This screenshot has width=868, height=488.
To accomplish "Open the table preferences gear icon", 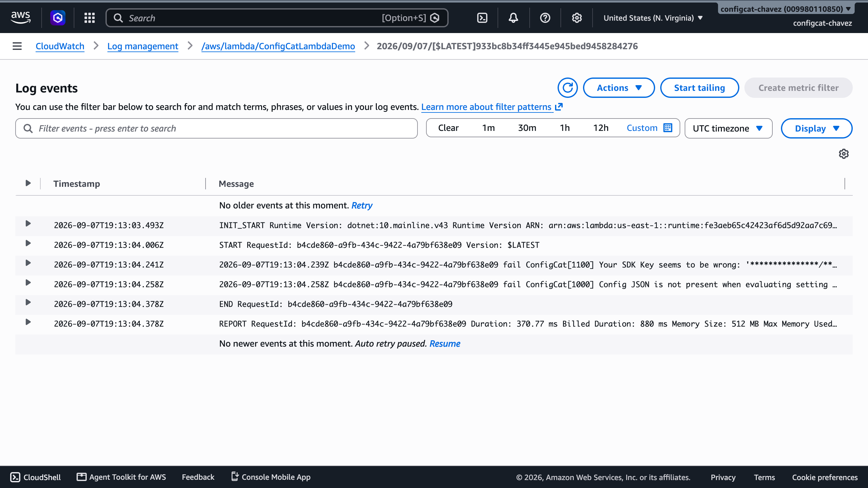I will 844,154.
